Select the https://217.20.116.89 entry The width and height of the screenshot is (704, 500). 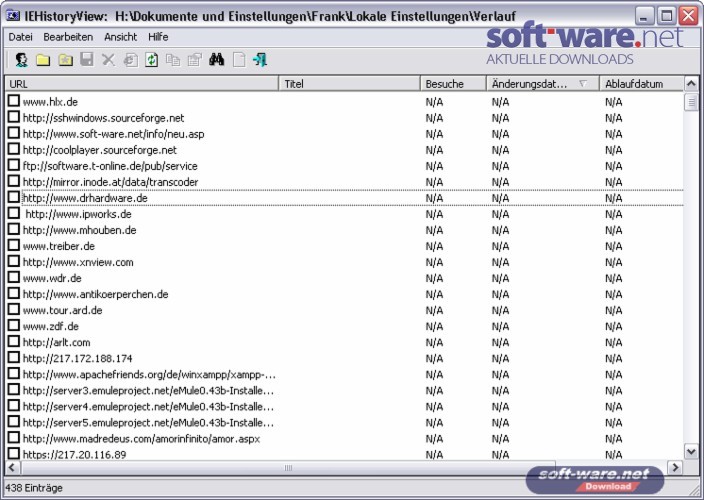pos(75,455)
